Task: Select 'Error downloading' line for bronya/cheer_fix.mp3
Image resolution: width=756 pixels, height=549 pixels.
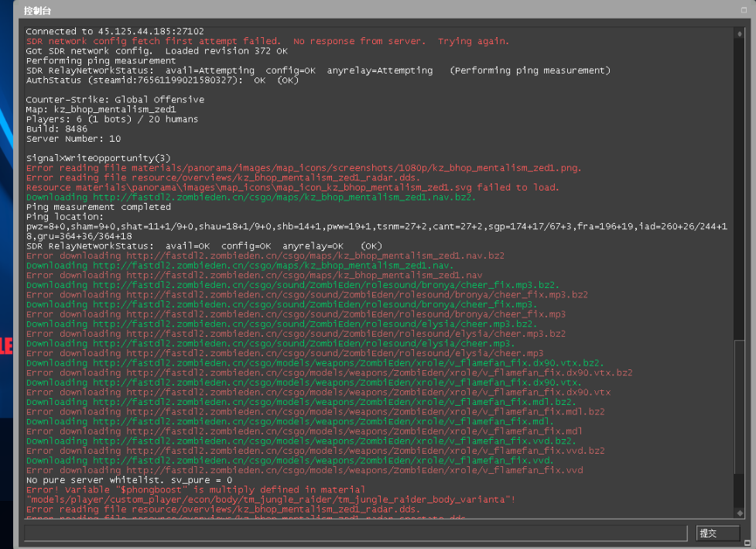Action: coord(296,314)
